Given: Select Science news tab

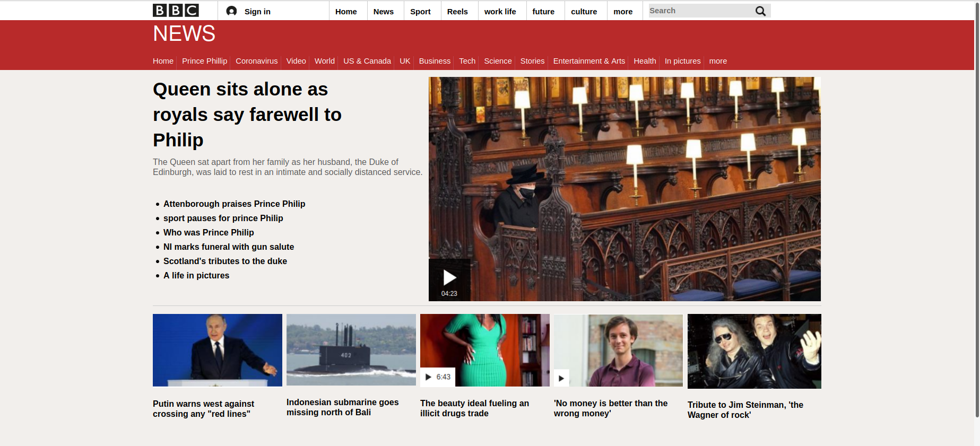Looking at the screenshot, I should tap(498, 61).
